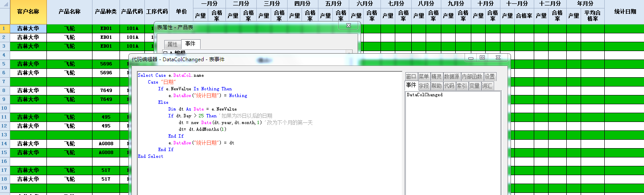Viewport: 644px width, 195px height.
Task: Select row 1 header in the table
Action: pos(5,29)
